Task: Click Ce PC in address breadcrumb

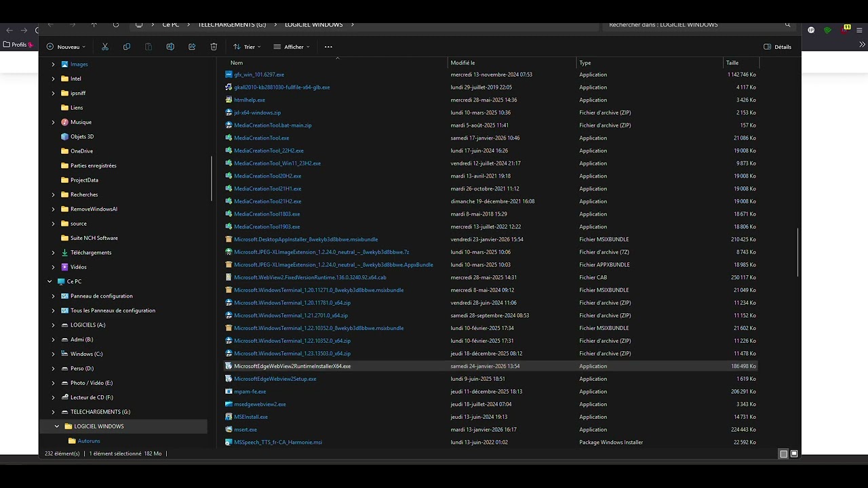Action: (x=171, y=24)
